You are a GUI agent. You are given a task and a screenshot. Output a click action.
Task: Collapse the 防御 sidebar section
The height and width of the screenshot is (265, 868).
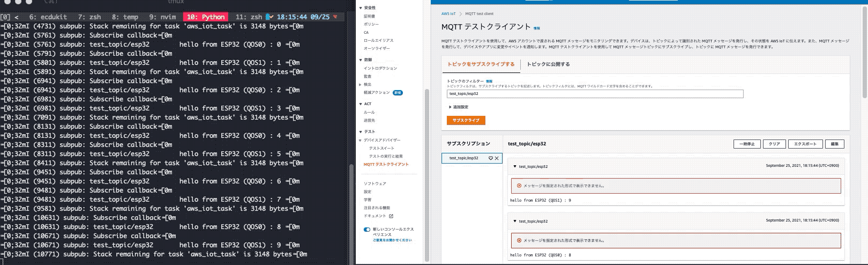[x=361, y=60]
